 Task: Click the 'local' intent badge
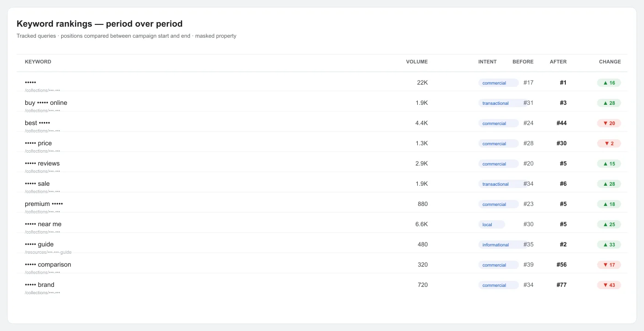point(492,224)
